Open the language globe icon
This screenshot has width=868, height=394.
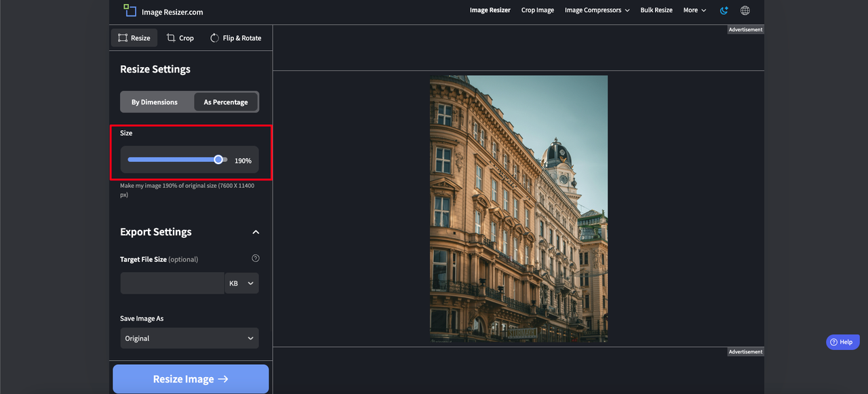745,10
